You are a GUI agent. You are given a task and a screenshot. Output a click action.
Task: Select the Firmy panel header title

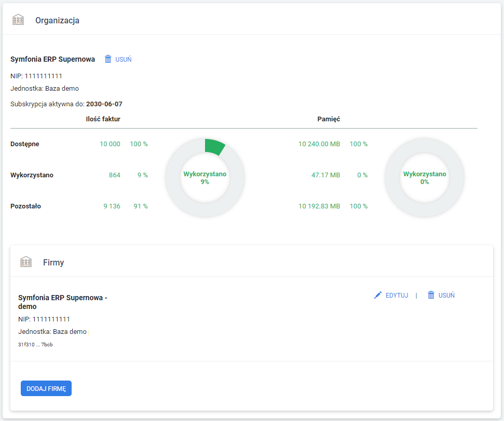[53, 262]
